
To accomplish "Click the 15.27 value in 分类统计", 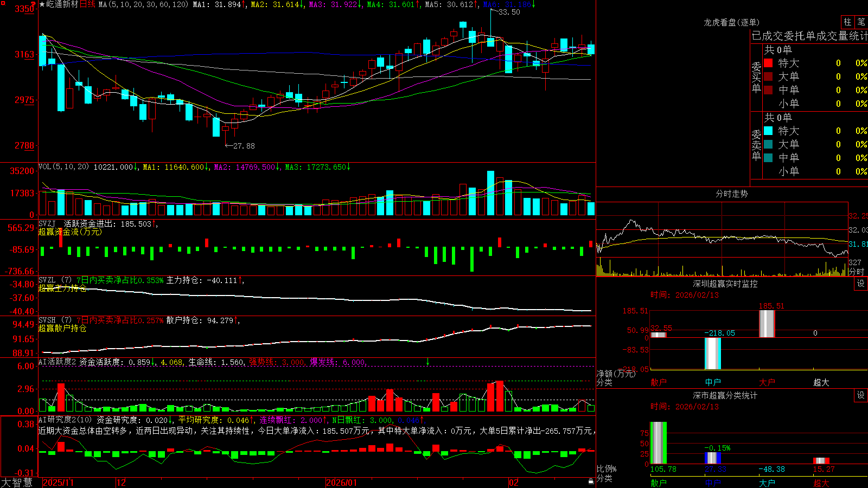I will 824,469.
